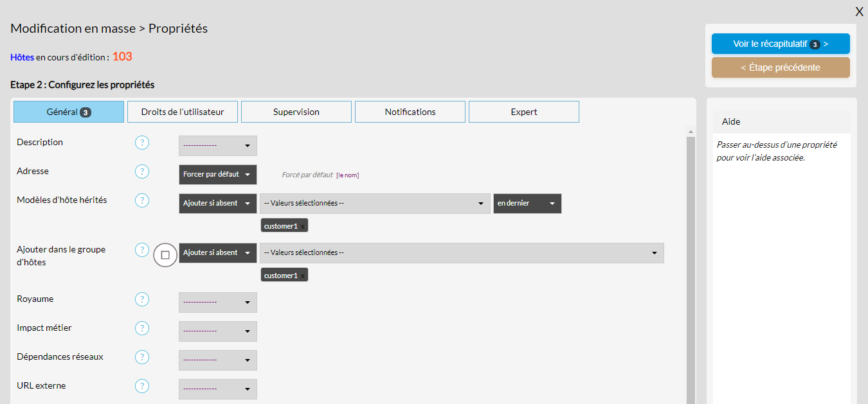Image resolution: width=868 pixels, height=404 pixels.
Task: Go back with 'Étape précédente' button
Action: 781,67
